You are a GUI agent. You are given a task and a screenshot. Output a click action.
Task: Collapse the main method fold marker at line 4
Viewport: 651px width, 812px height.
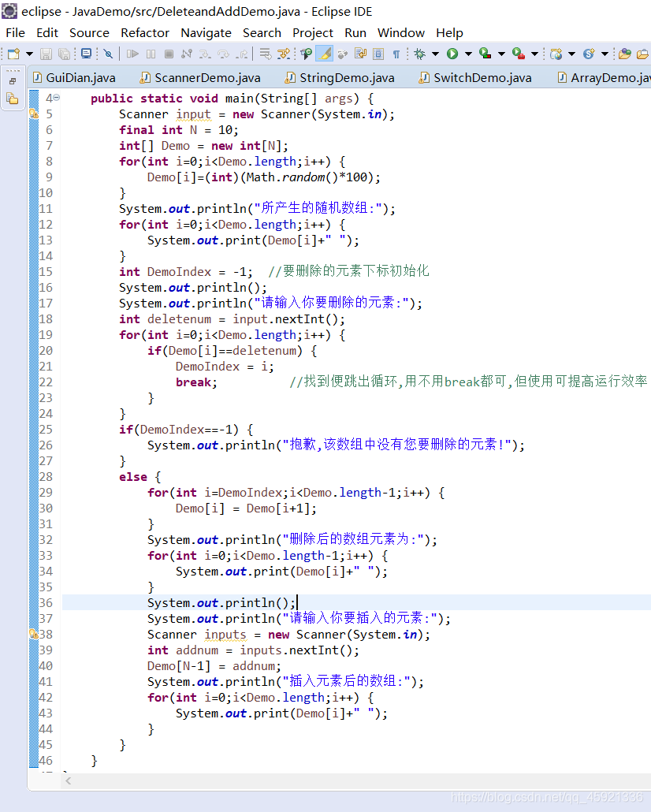pos(57,97)
